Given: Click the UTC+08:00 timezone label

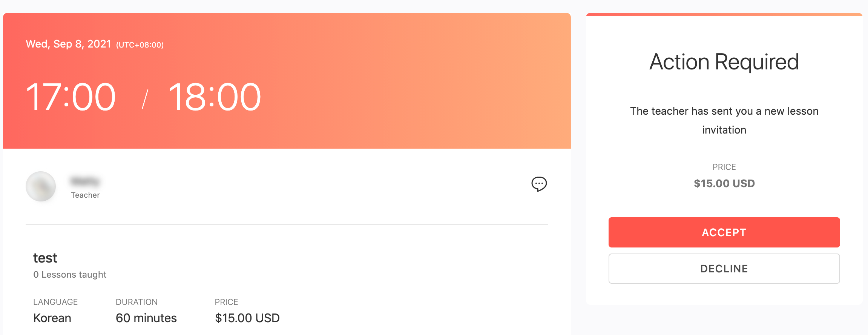Looking at the screenshot, I should [140, 45].
